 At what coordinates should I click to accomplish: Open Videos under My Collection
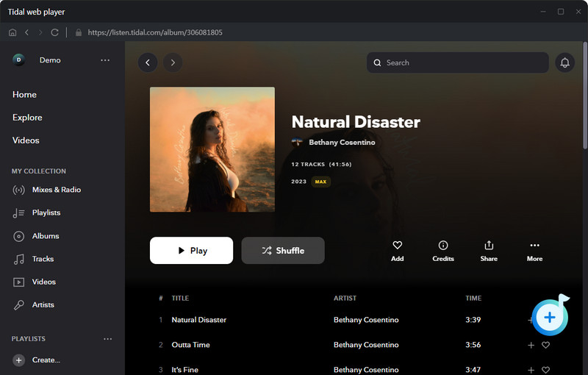click(x=44, y=282)
